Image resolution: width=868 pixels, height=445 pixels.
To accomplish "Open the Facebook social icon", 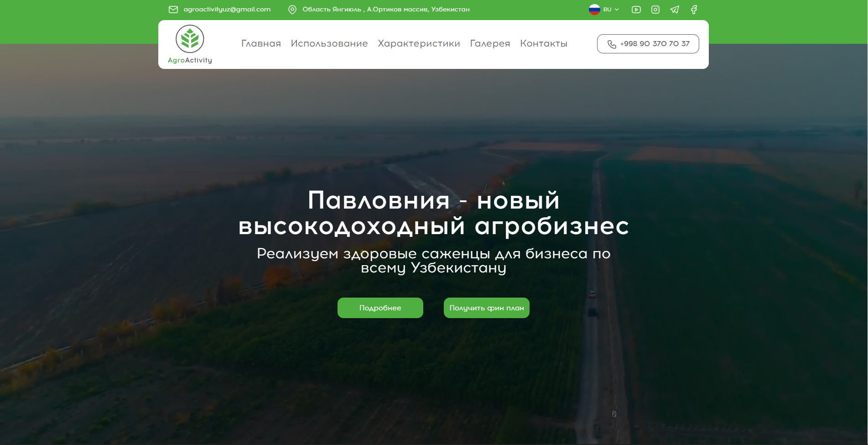I will click(694, 10).
